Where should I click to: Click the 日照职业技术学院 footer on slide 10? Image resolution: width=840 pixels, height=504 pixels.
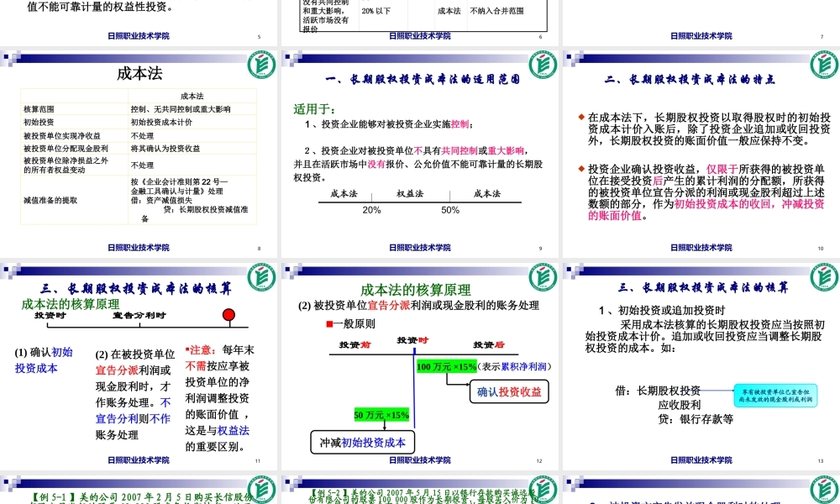(x=701, y=248)
